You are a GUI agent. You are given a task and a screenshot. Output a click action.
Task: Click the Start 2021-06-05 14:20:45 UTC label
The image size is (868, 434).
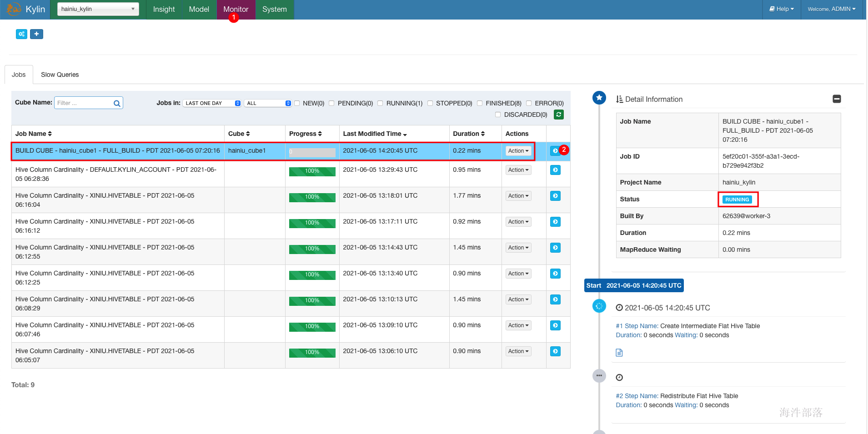click(x=634, y=285)
